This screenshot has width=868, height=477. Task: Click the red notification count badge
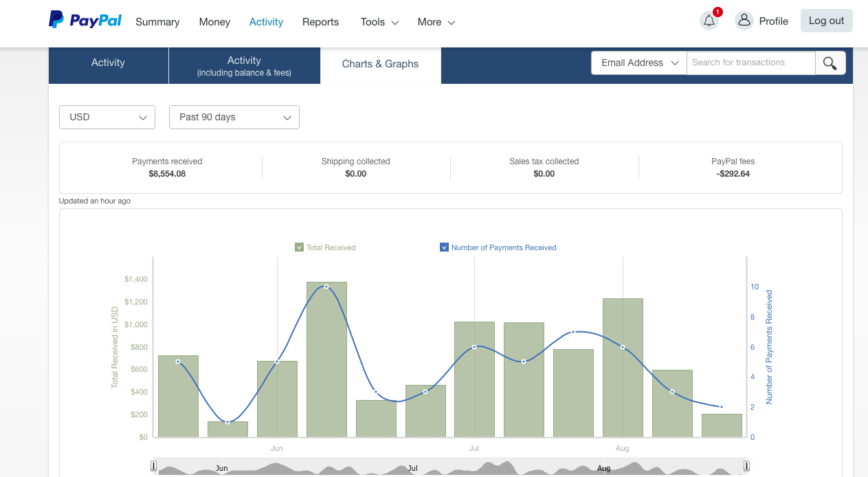pos(717,12)
